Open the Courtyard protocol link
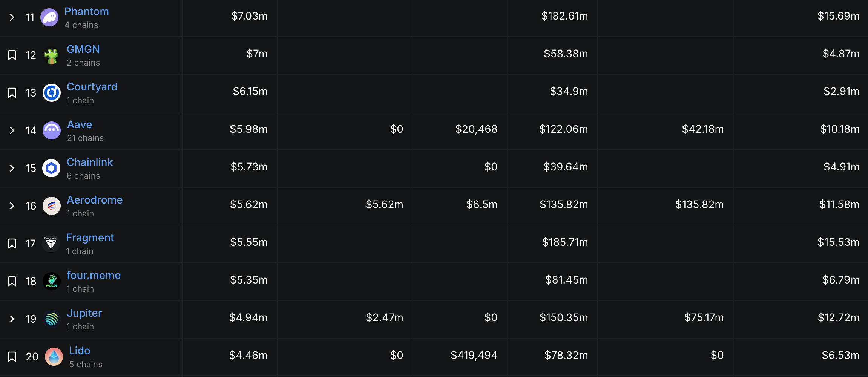This screenshot has height=377, width=868. (92, 87)
